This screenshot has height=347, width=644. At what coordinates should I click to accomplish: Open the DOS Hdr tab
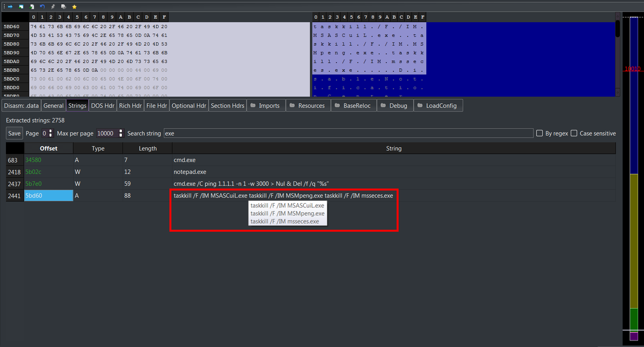[103, 106]
